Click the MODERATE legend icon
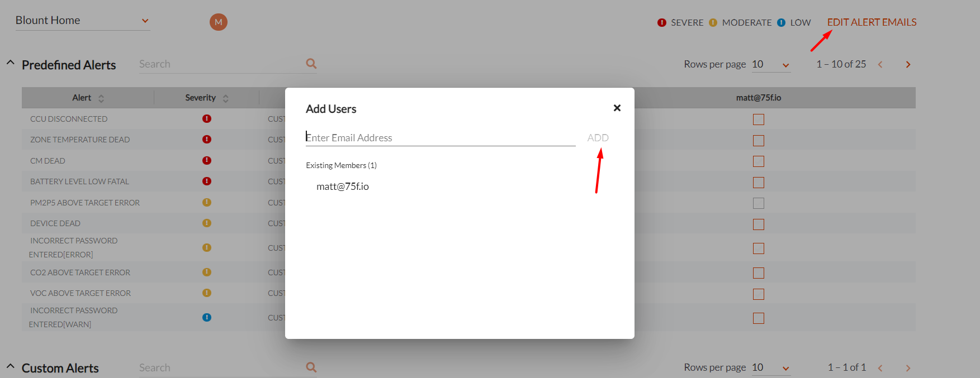980x378 pixels. [x=713, y=23]
